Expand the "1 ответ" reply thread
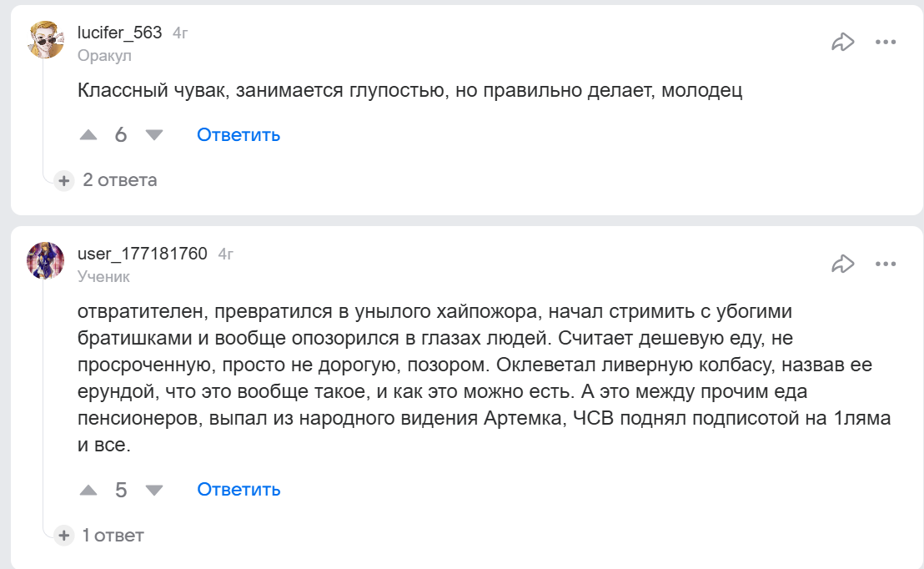 (112, 536)
